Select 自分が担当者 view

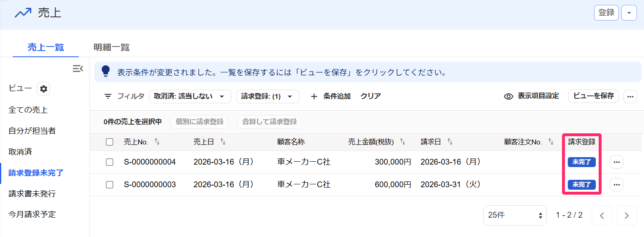[x=32, y=131]
